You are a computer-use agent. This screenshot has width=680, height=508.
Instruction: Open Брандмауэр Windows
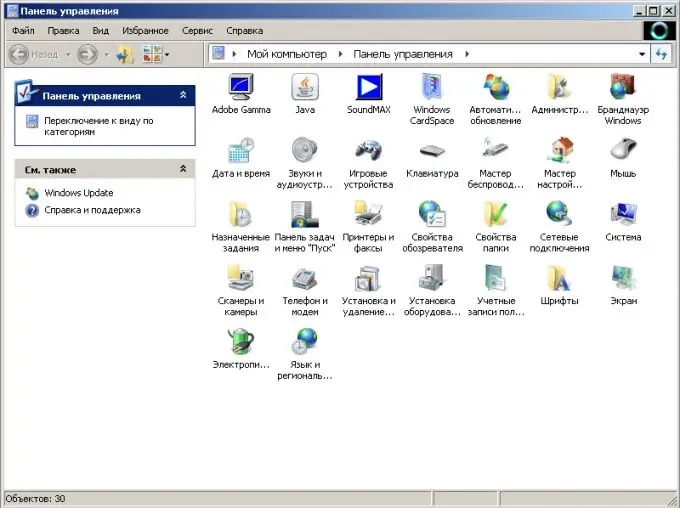click(x=623, y=99)
